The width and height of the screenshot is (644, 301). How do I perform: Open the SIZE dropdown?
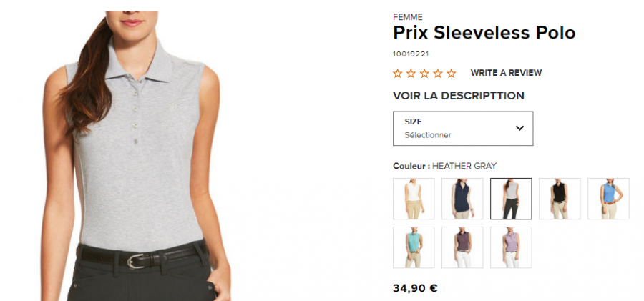coord(463,128)
